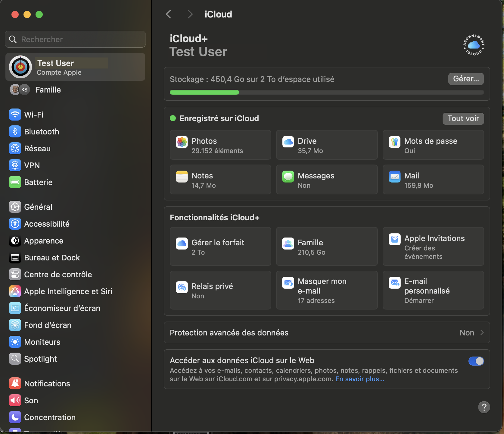This screenshot has width=504, height=434.
Task: Click the iCloud Drive cloud icon
Action: 288,142
